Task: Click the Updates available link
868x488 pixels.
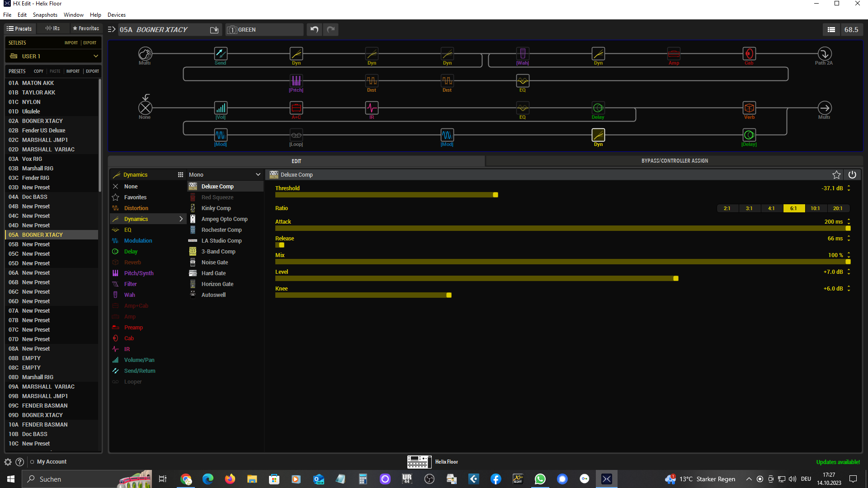Action: point(838,462)
